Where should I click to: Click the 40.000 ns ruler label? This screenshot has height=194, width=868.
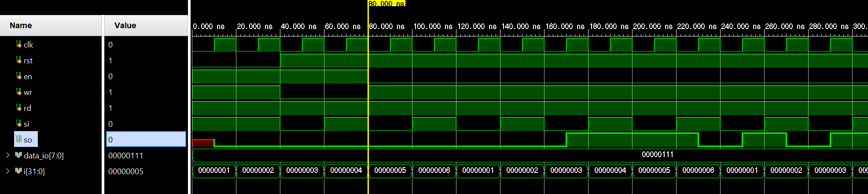(x=298, y=26)
